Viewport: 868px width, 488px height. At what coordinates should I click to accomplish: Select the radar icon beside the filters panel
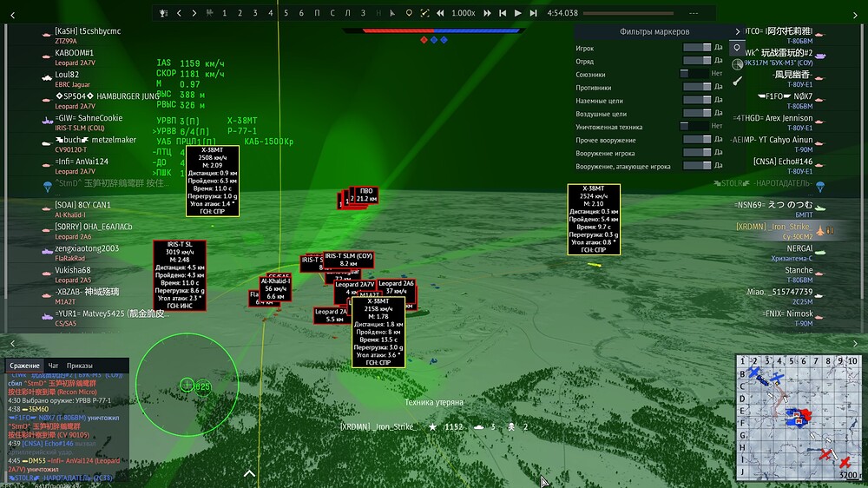tap(737, 64)
